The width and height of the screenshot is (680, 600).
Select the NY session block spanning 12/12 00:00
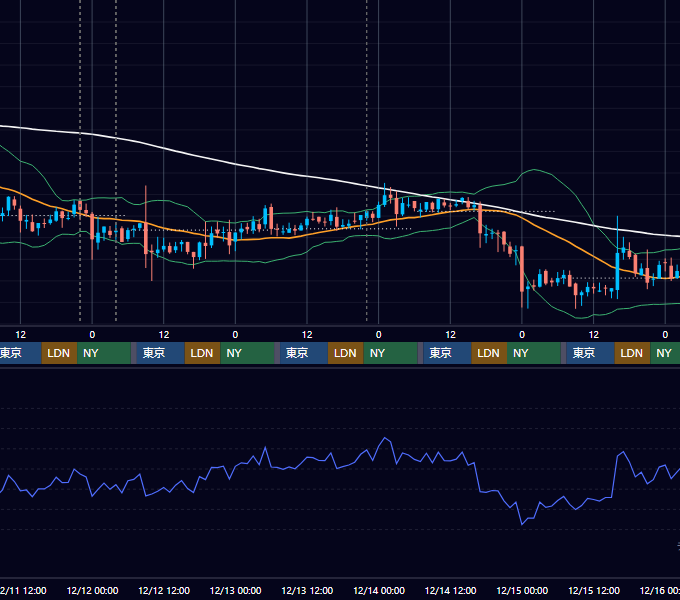(x=104, y=353)
